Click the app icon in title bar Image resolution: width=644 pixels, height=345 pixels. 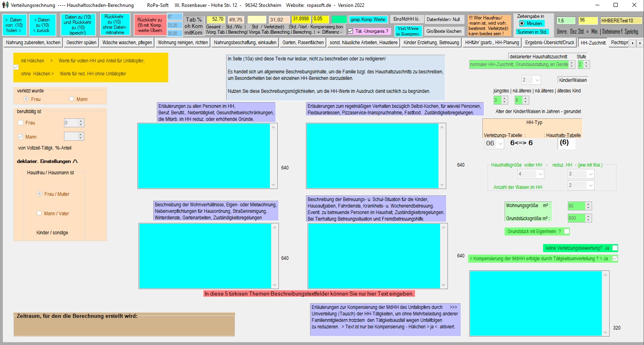(x=5, y=5)
